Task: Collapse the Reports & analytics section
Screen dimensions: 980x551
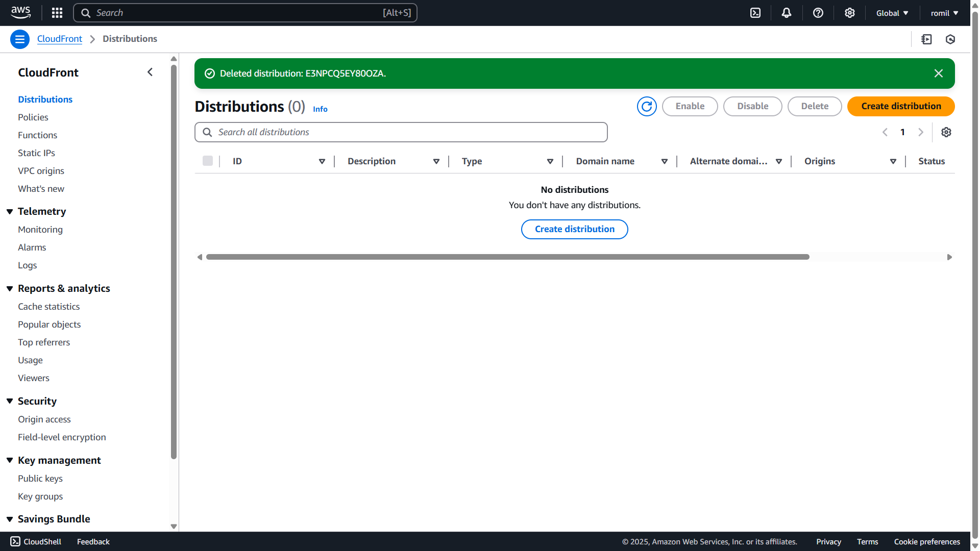Action: tap(10, 288)
